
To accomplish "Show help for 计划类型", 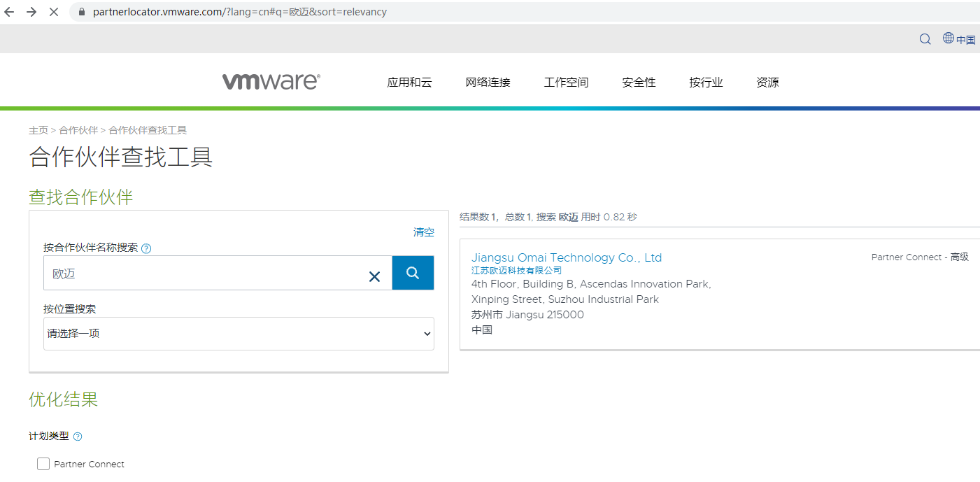I will tap(78, 437).
